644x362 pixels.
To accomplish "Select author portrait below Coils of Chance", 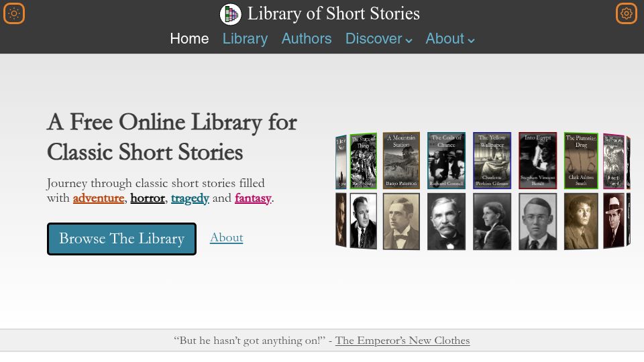I will pyautogui.click(x=447, y=222).
